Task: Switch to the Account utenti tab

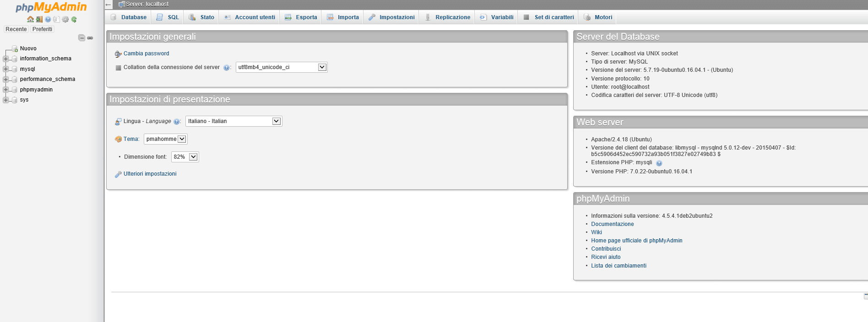Action: tap(250, 17)
